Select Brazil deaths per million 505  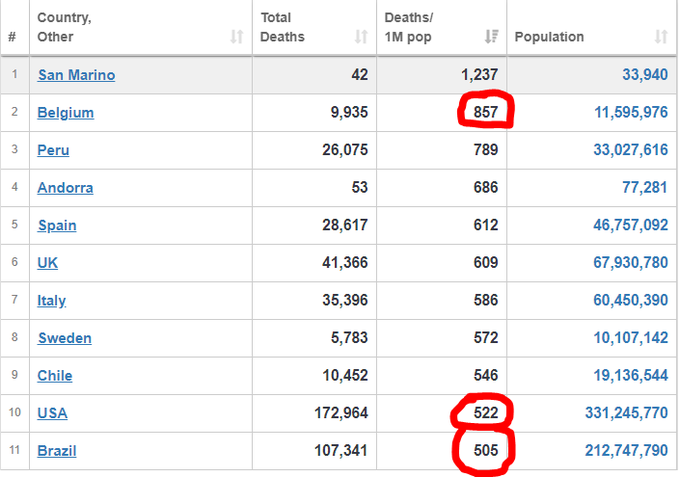point(486,451)
